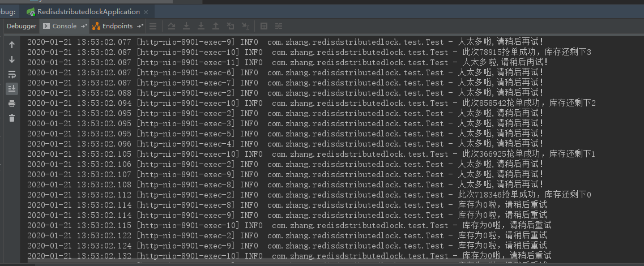The width and height of the screenshot is (644, 266).
Task: Close the RedisdstributedlockApplication debug tab
Action: coord(146,12)
